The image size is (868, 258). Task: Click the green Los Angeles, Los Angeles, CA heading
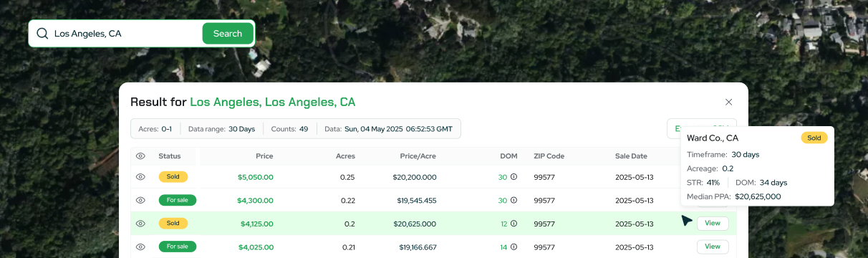click(x=273, y=102)
